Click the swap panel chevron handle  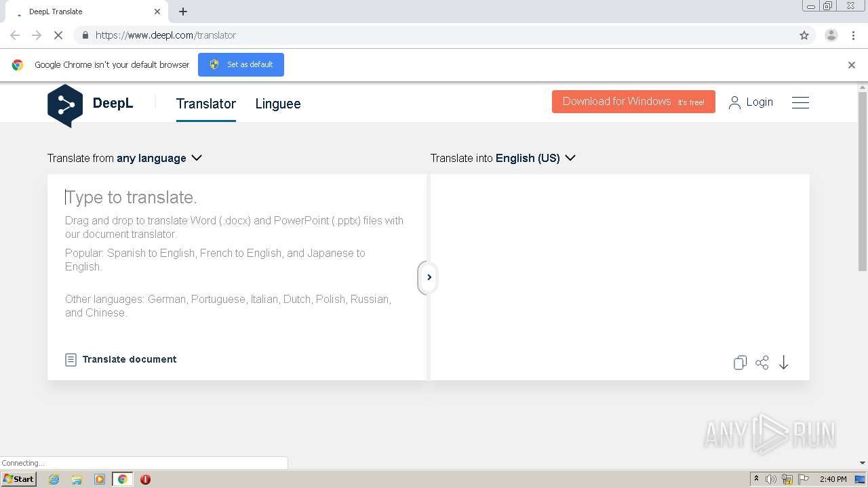(x=429, y=277)
